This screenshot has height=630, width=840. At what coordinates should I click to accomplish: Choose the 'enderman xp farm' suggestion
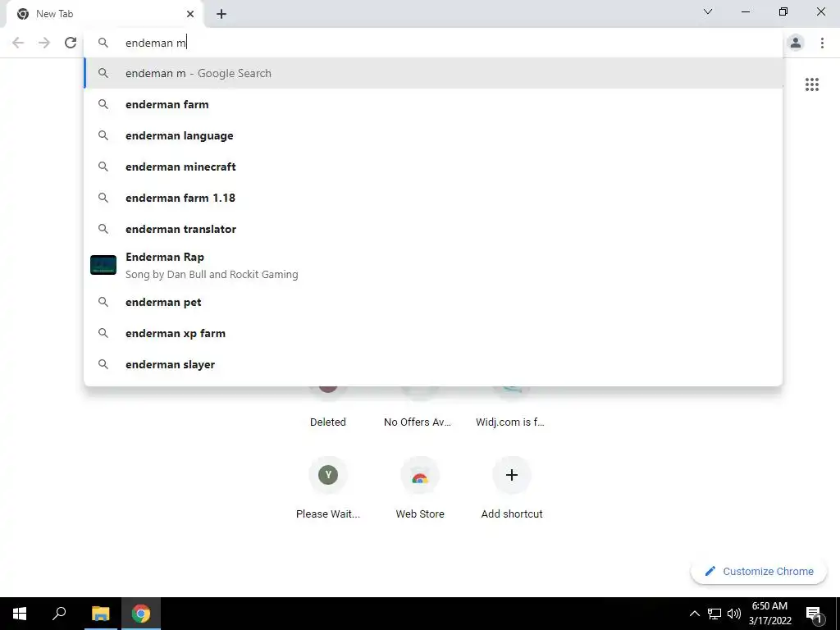[x=433, y=333]
